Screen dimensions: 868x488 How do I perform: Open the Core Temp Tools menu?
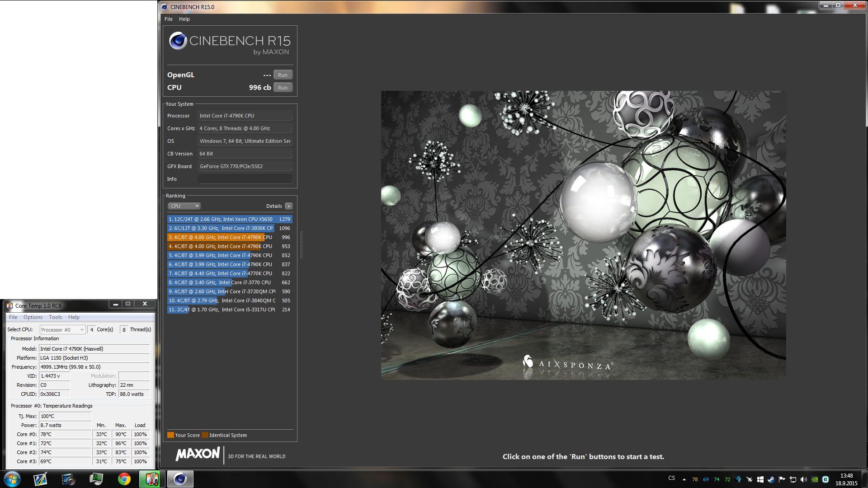(55, 317)
